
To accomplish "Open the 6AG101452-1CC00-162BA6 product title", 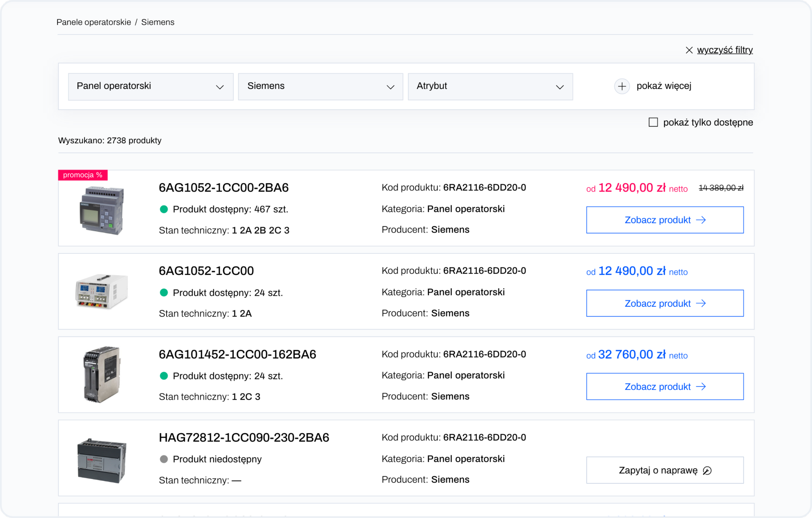I will (237, 354).
